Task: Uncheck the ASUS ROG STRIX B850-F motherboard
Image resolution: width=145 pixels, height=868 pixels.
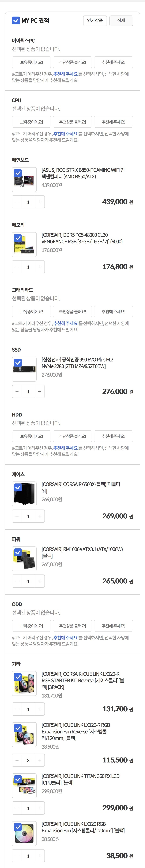Action: coord(18,173)
